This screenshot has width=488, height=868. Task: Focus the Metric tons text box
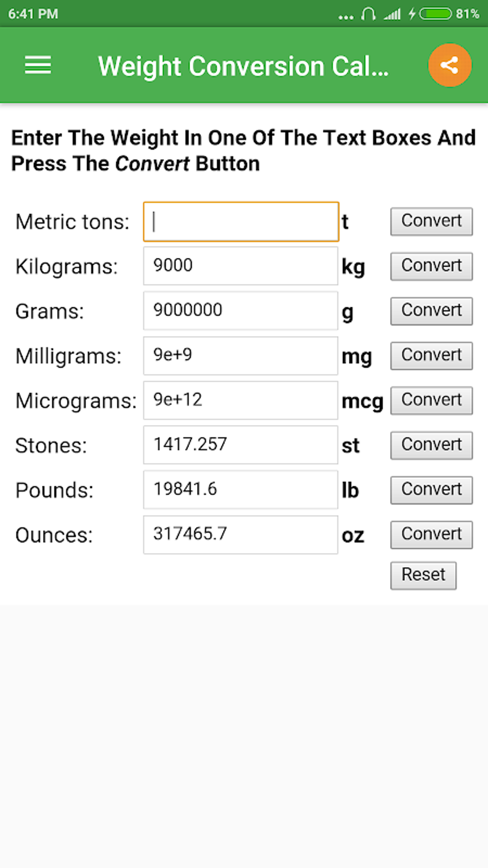click(x=241, y=222)
